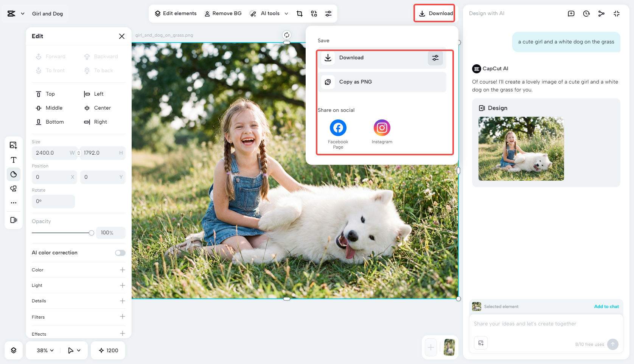634x364 pixels.
Task: Share to Facebook Page
Action: [338, 128]
